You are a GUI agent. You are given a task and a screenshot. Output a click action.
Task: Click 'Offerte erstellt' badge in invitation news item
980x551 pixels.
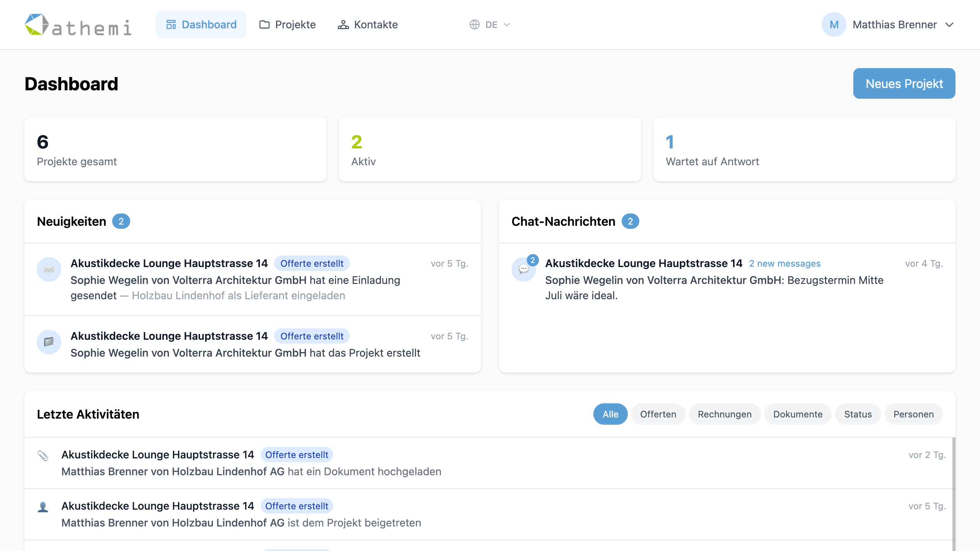click(x=312, y=263)
